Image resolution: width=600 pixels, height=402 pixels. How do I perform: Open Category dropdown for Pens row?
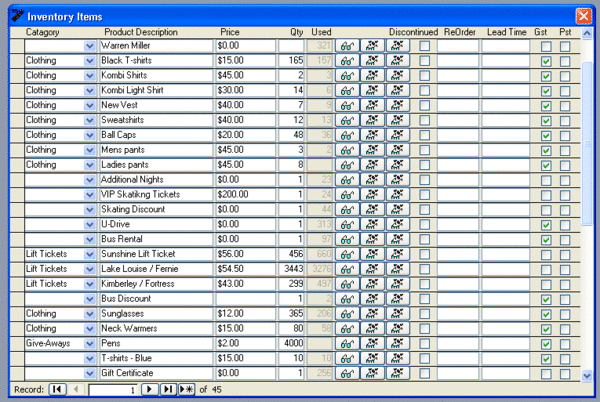90,343
